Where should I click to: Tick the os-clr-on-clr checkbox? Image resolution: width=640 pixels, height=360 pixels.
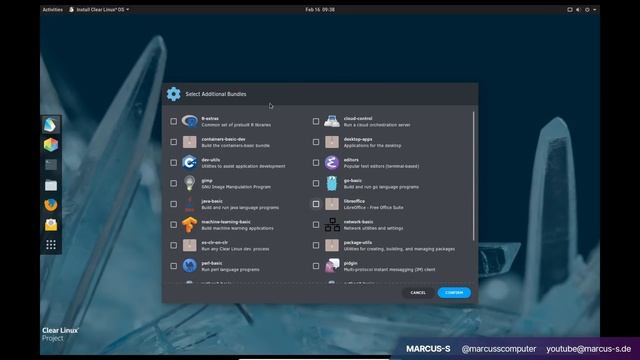click(173, 245)
